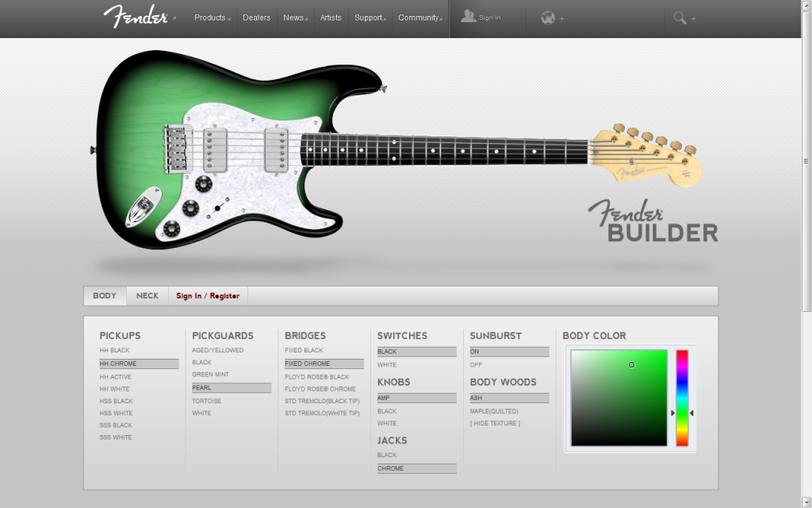Click the Fender Builder logo
The width and height of the screenshot is (812, 508).
pos(653,221)
